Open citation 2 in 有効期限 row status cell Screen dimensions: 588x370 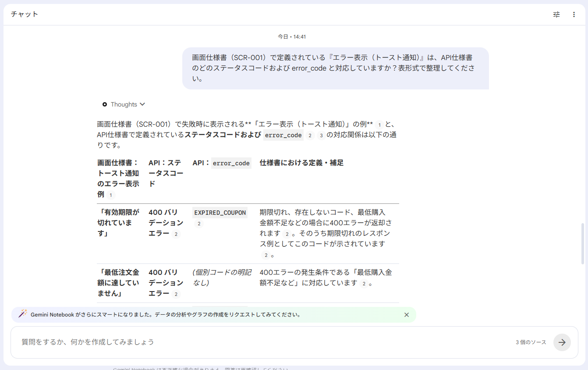pos(176,234)
